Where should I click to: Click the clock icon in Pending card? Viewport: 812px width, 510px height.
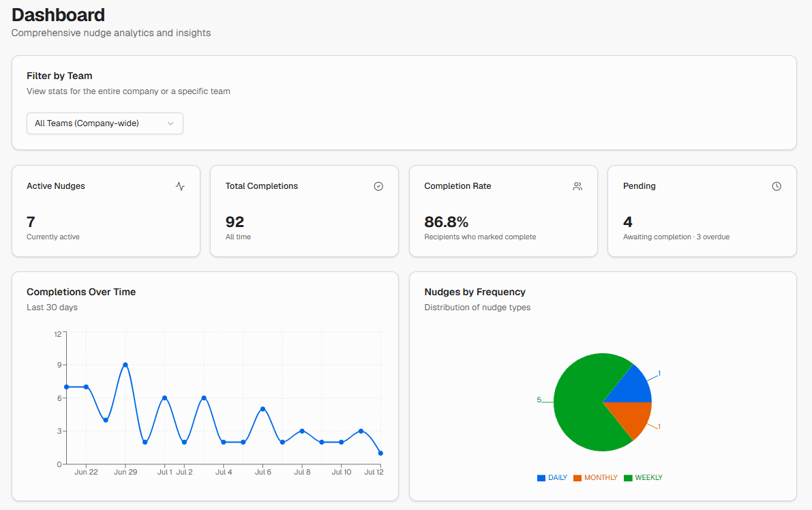[777, 186]
